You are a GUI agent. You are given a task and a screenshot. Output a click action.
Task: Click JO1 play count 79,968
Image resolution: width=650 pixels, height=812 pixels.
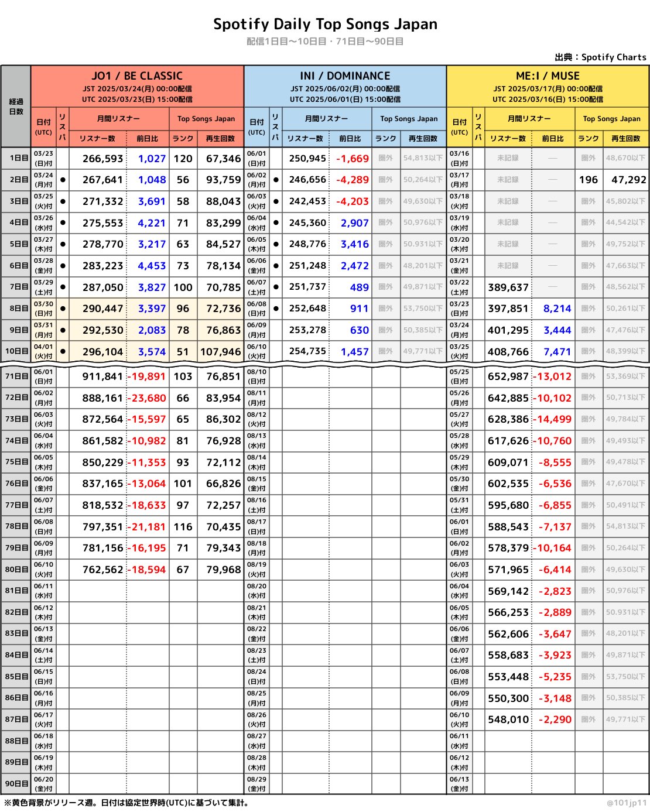(223, 570)
